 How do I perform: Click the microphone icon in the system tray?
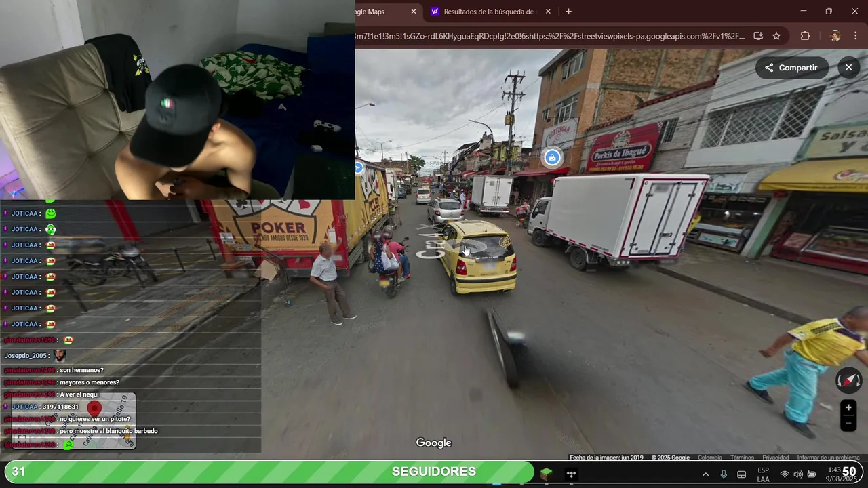coord(724,474)
